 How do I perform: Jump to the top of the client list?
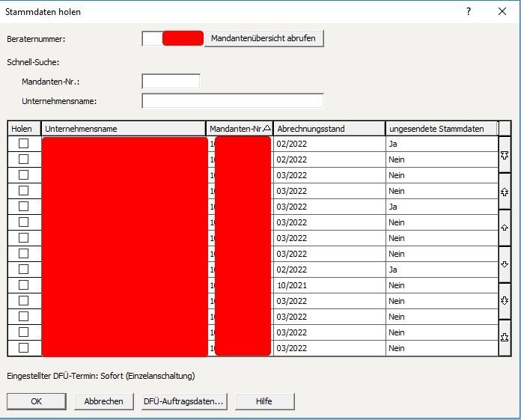(x=505, y=154)
